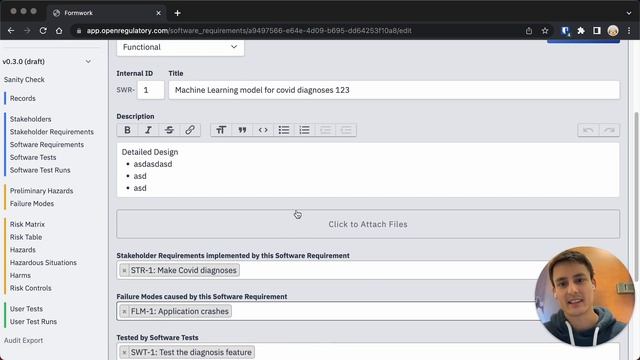The image size is (640, 360).
Task: Open Audit Export page
Action: [24, 340]
